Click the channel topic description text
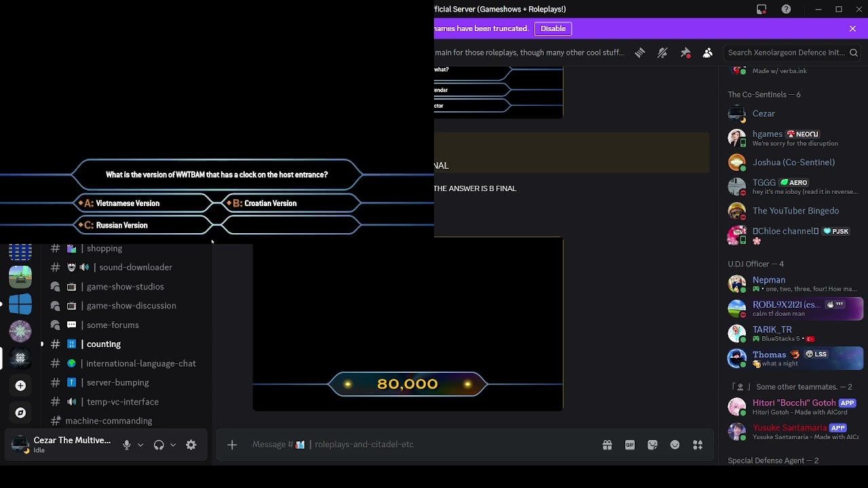This screenshot has height=488, width=868. pyautogui.click(x=530, y=53)
